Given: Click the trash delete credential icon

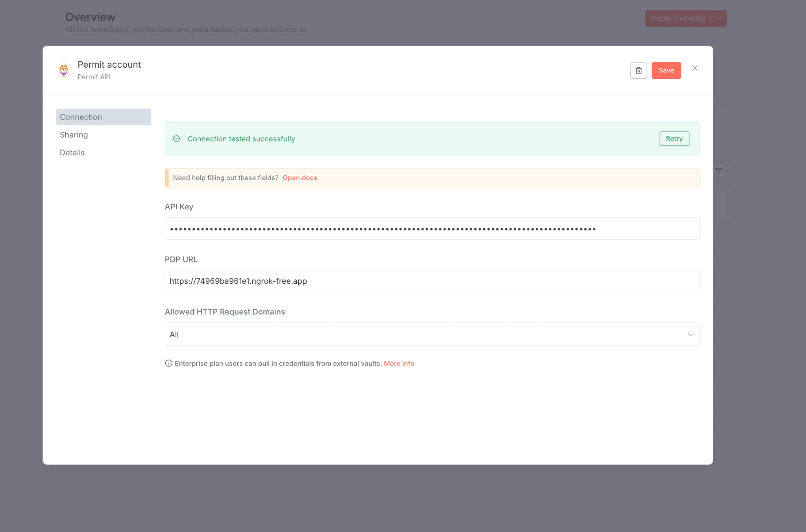Looking at the screenshot, I should 638,70.
